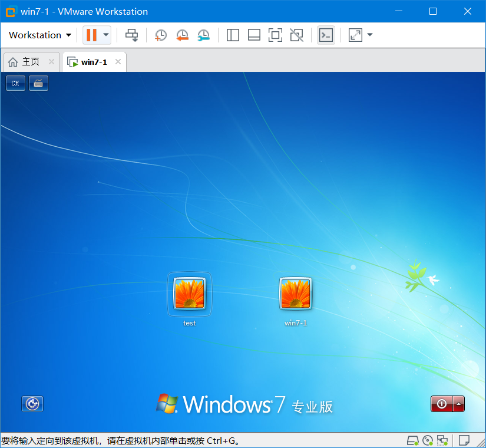Click the stretch guest display icon
The width and height of the screenshot is (486, 448).
click(x=355, y=35)
